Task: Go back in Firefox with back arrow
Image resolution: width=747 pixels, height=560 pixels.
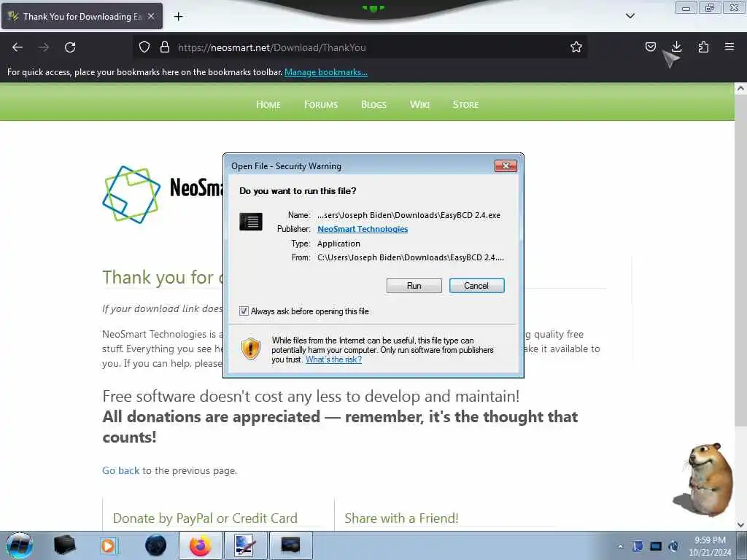Action: click(x=18, y=47)
